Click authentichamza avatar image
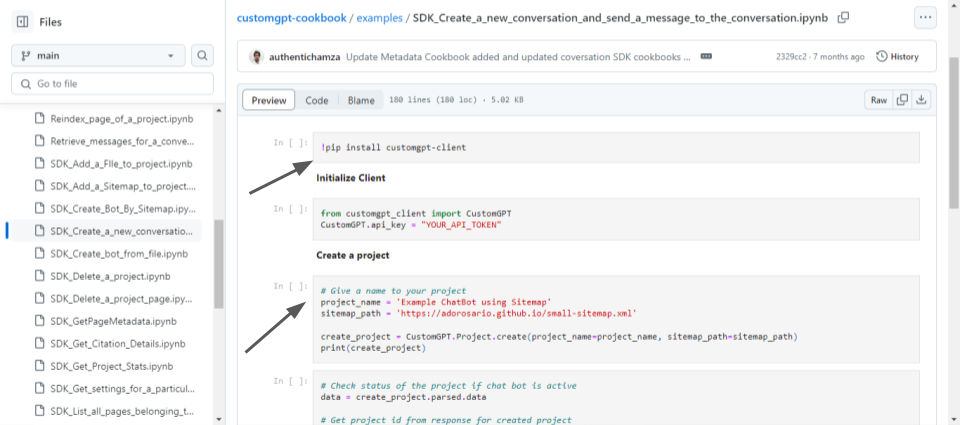 tap(257, 56)
